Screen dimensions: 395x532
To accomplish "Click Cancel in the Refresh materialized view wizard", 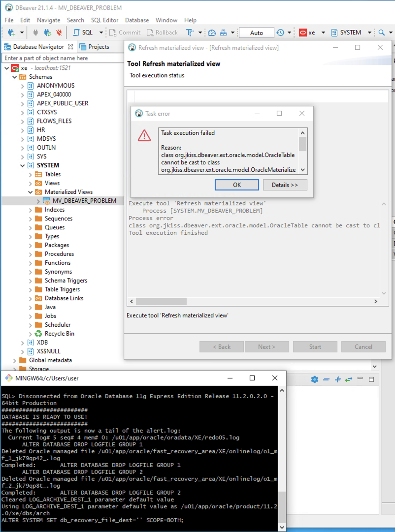I will [363, 346].
